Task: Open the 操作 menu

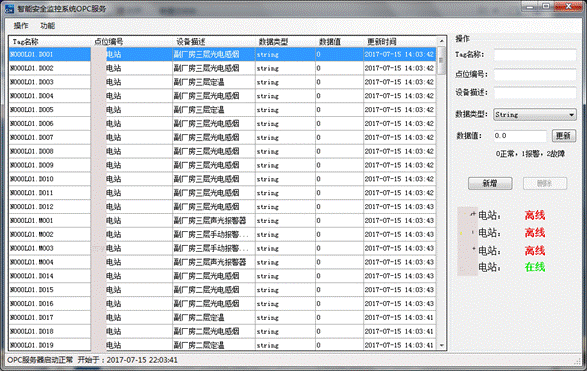Action: click(21, 26)
